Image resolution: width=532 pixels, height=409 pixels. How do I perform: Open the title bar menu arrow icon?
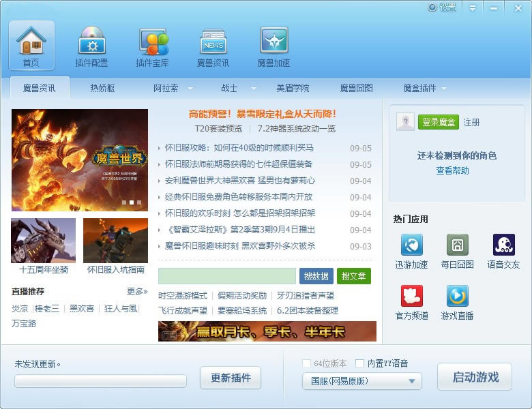click(x=472, y=7)
